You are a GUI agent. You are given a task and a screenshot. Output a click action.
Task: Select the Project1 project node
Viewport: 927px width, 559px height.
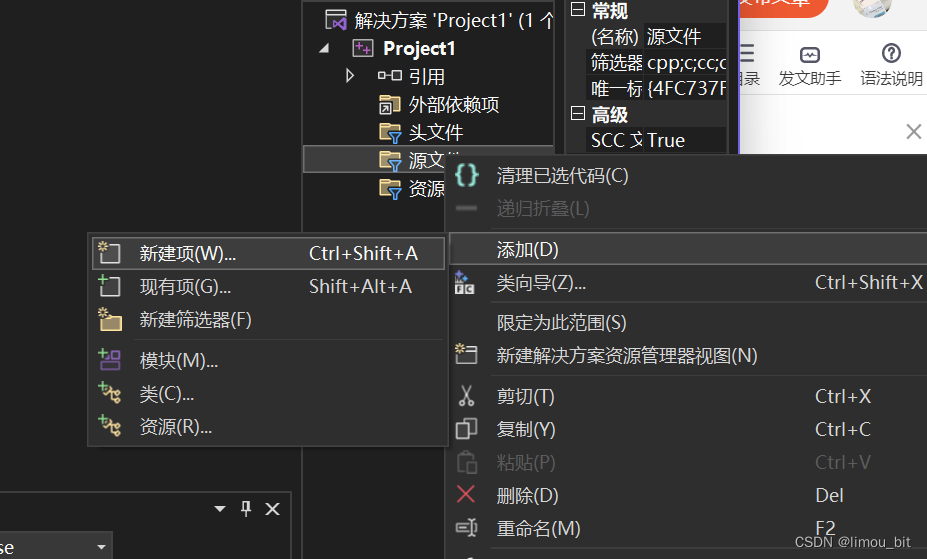tap(419, 48)
